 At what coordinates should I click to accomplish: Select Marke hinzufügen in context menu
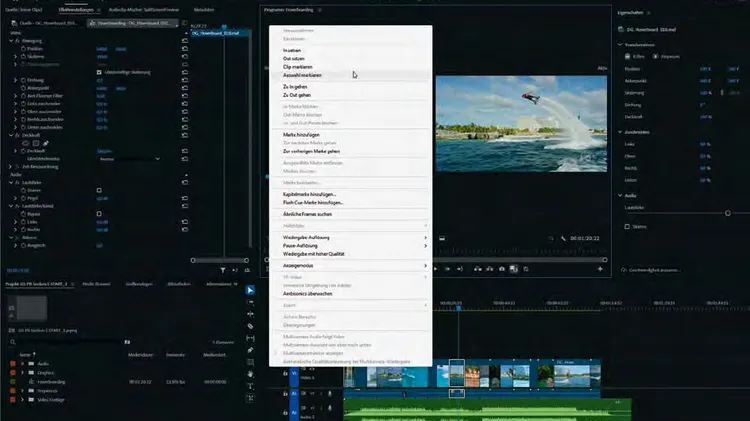303,134
